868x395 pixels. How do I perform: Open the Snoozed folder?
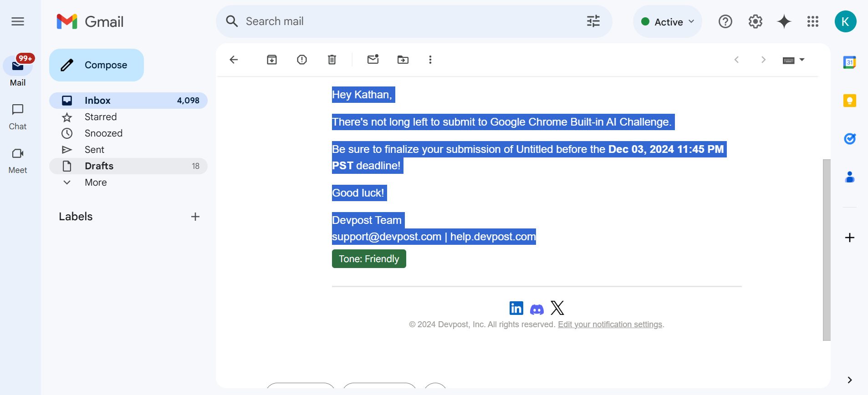(128, 133)
